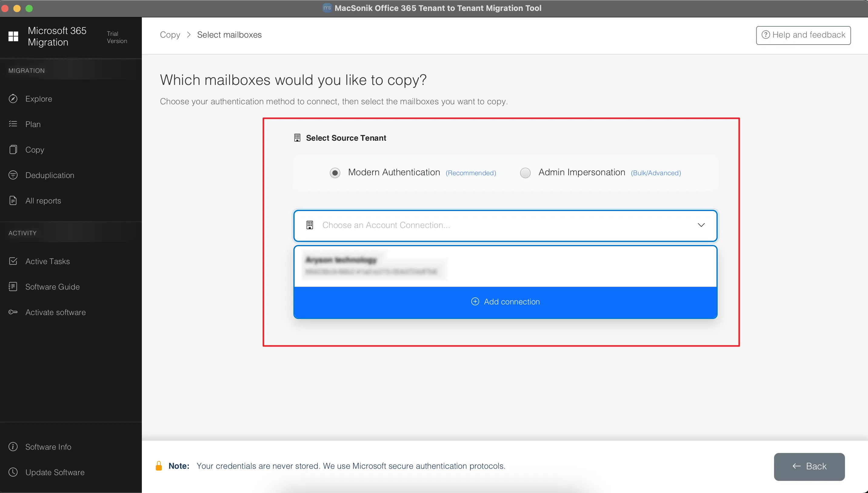Open Software Info
Screen dimensions: 868x493
coord(70,447)
